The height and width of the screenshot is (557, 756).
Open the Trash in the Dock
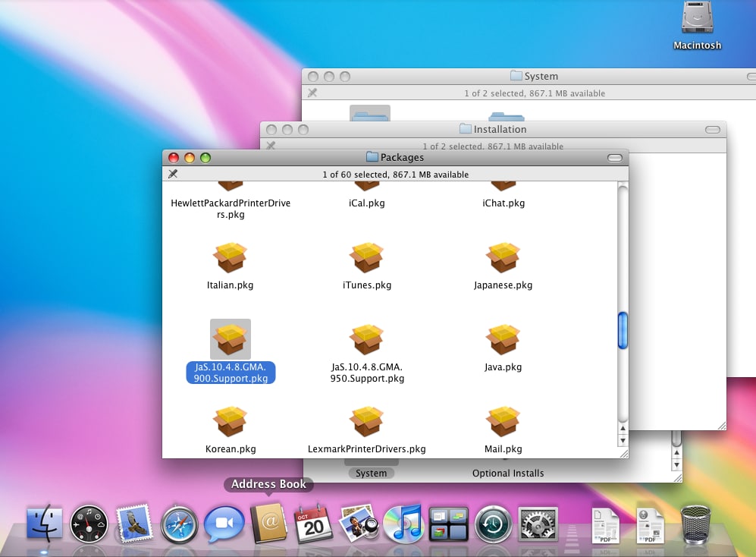click(695, 524)
